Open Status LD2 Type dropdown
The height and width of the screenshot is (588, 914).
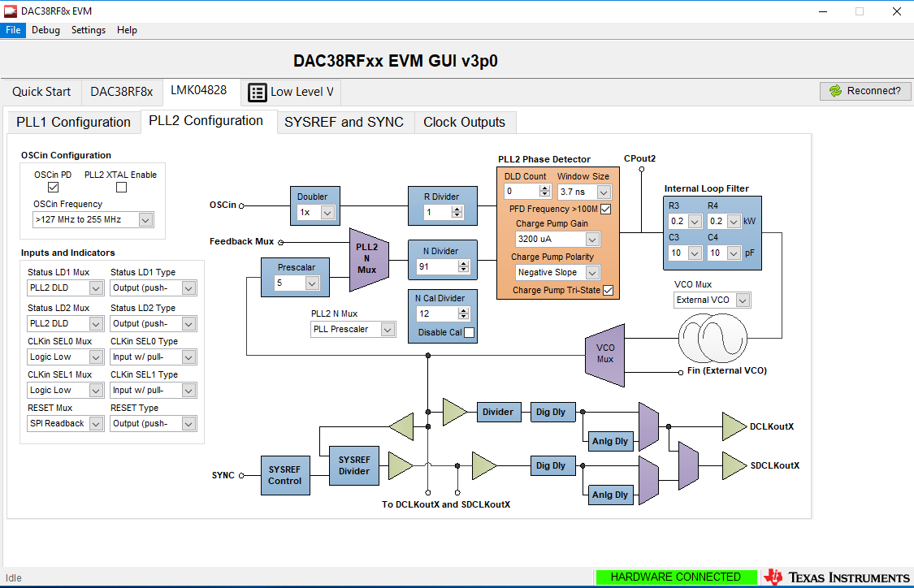tap(188, 323)
